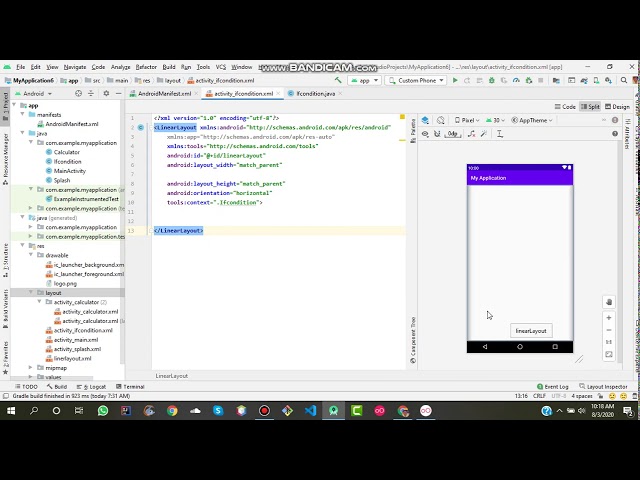Click Sync Project with Gradle Files icon

point(584,80)
